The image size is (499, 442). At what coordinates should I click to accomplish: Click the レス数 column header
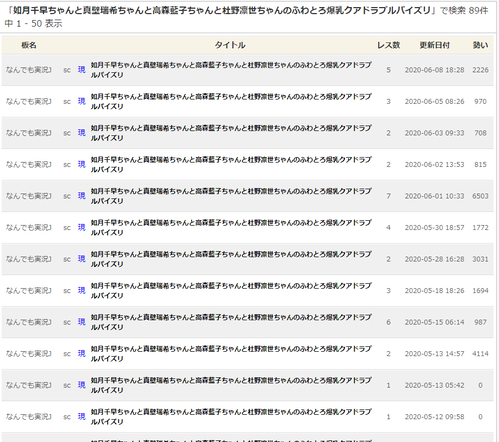388,45
